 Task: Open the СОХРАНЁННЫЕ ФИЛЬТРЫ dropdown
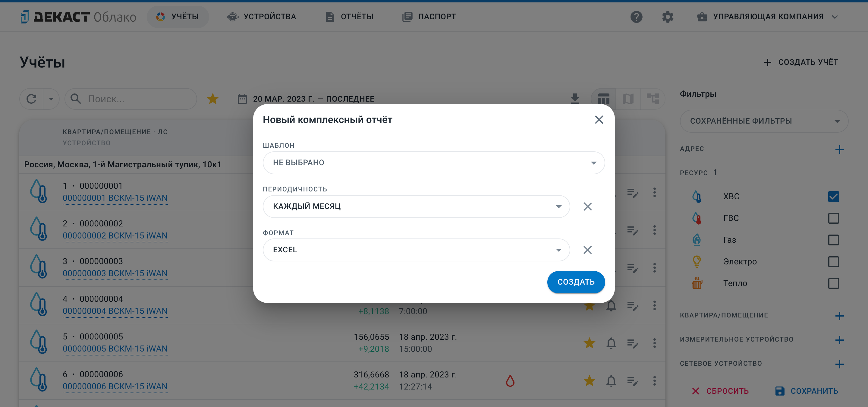pyautogui.click(x=764, y=121)
